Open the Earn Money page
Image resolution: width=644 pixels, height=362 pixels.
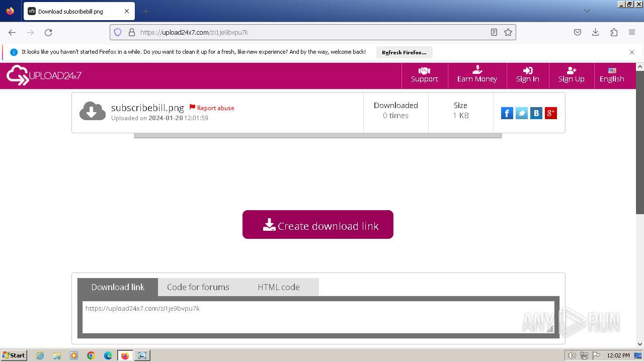click(477, 75)
